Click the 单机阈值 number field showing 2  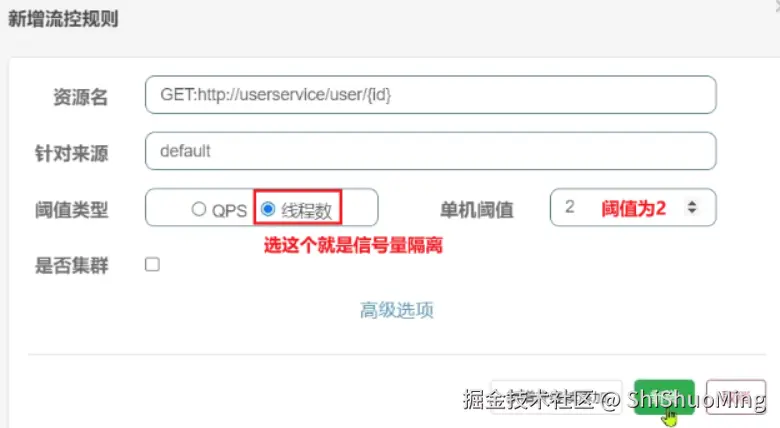click(x=633, y=207)
